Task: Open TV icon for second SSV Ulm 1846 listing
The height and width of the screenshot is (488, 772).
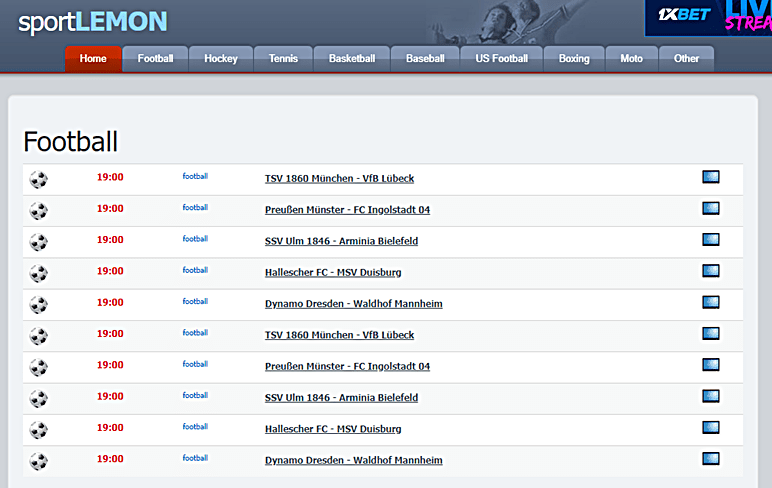Action: pyautogui.click(x=710, y=396)
